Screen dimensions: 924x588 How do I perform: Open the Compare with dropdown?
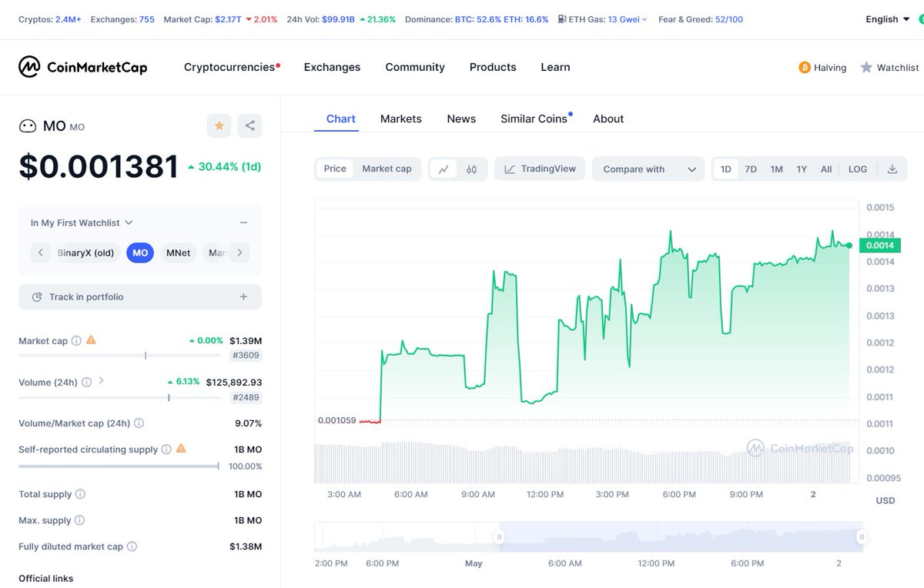(x=648, y=169)
